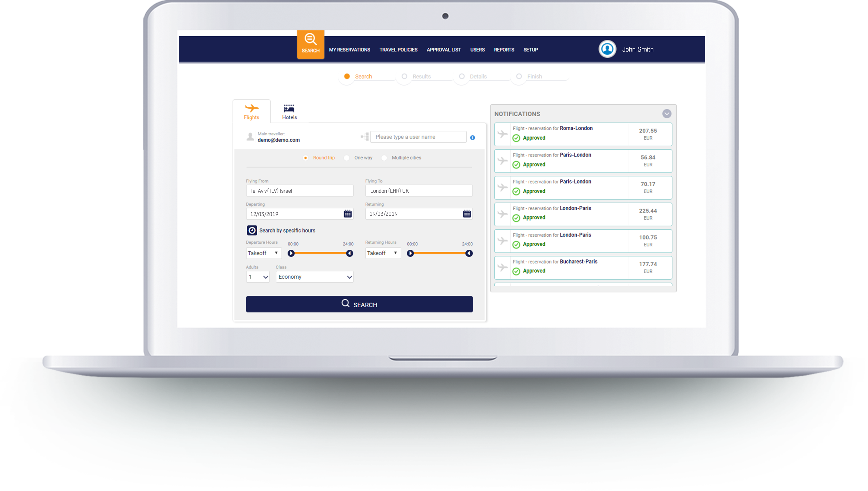Click the Departure Hours slider left handle

291,253
